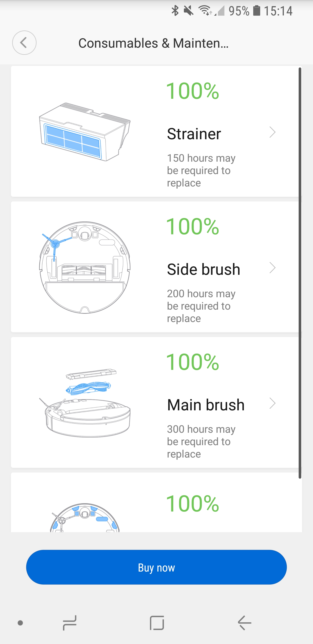
Task: Tap the sensors robot illustration at bottom
Action: tap(85, 518)
